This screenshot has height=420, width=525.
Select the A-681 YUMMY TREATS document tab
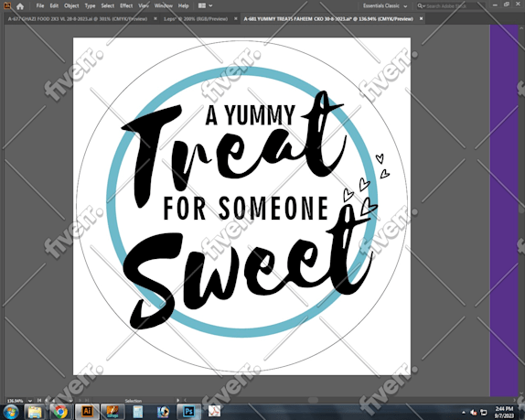point(328,18)
